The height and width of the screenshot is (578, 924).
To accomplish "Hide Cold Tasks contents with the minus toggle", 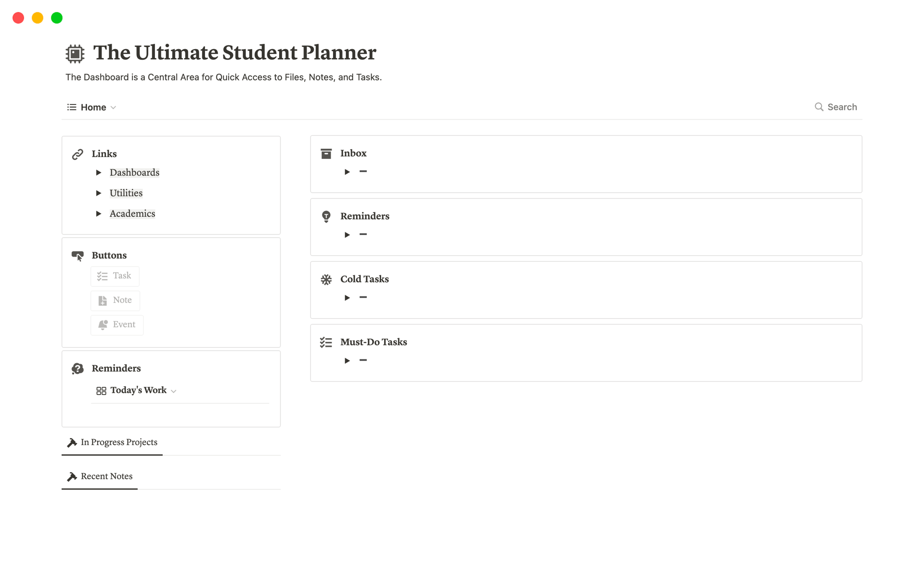I will [363, 298].
